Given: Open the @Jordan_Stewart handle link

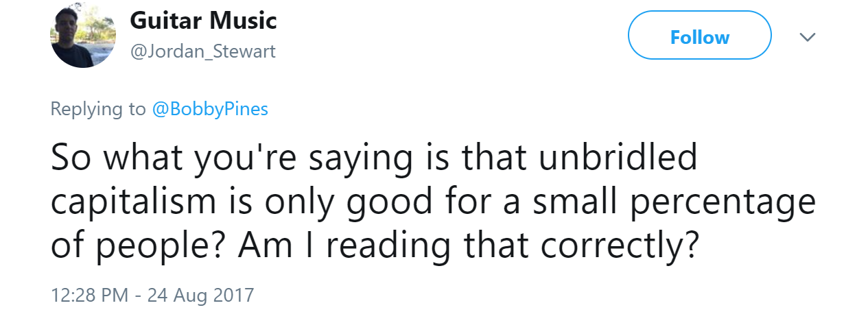Looking at the screenshot, I should click(x=202, y=51).
